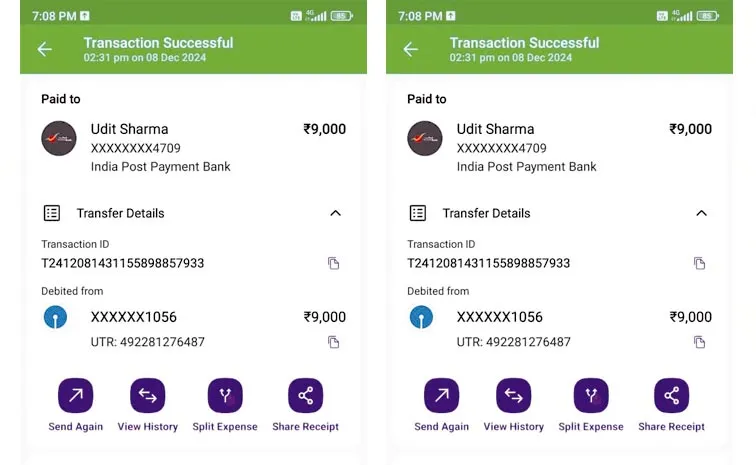Viewport: 756px width, 465px height.
Task: Tap India Post Payment Bank logo, left screen
Action: 59,138
